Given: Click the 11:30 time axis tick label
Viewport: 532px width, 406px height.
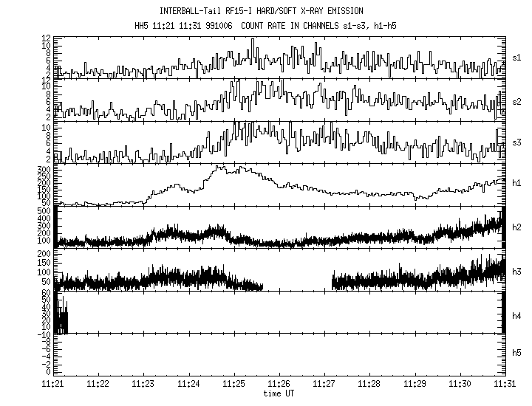Looking at the screenshot, I should point(460,384).
